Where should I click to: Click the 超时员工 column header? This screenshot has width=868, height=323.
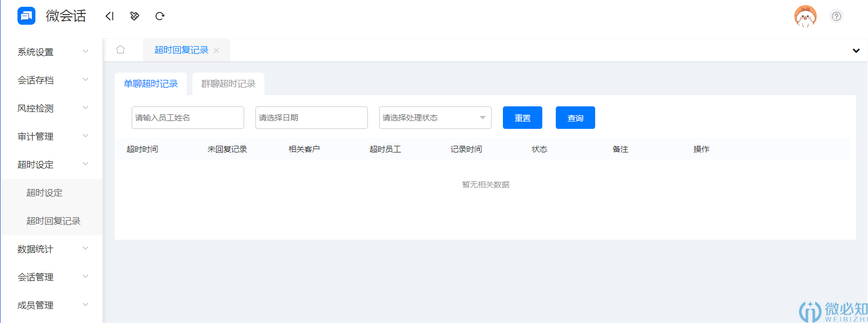[385, 149]
